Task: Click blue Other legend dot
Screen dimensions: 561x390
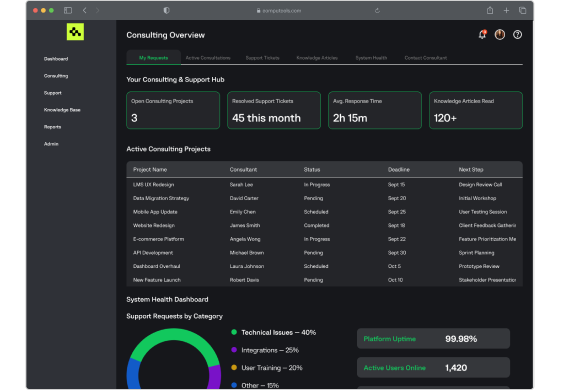Action: tap(234, 385)
